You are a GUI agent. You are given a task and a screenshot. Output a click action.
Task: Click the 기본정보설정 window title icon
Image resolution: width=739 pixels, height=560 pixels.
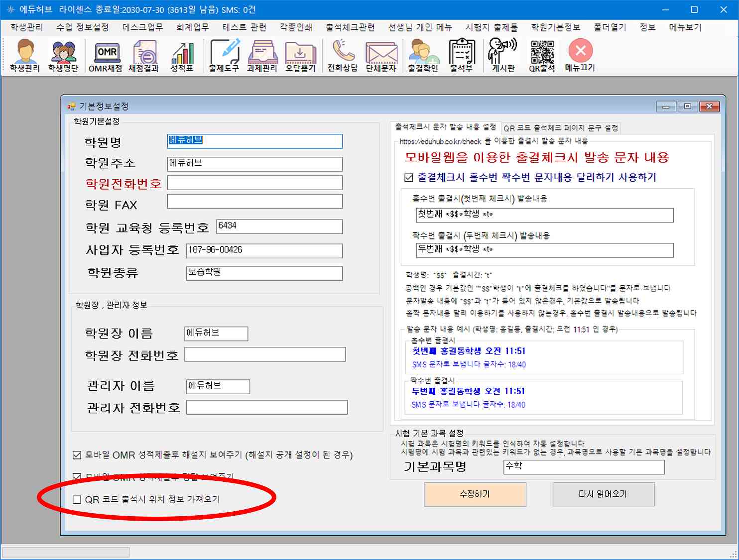pos(71,106)
